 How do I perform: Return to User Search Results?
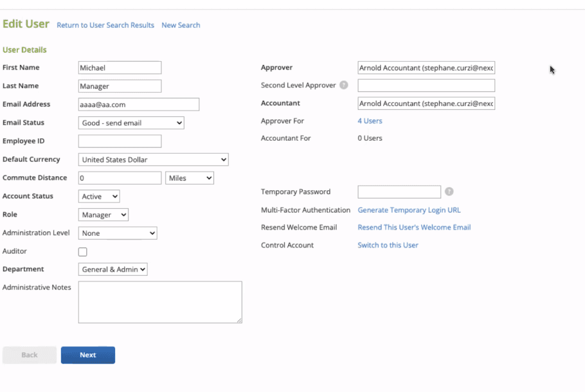tap(105, 25)
